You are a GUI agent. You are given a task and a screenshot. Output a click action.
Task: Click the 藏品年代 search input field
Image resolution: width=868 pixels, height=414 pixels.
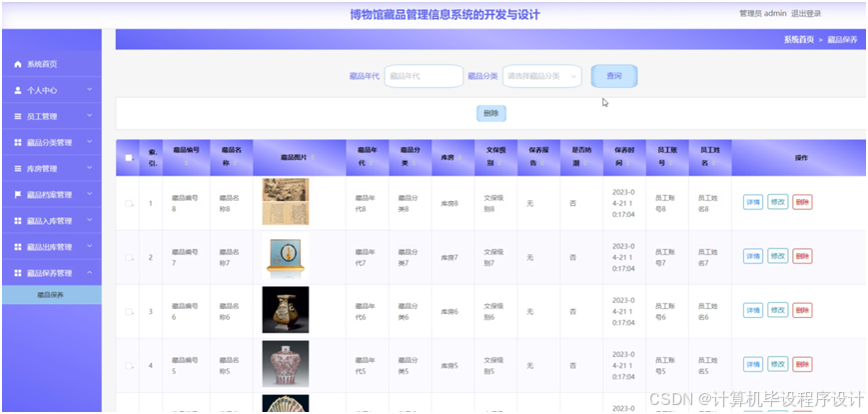424,76
